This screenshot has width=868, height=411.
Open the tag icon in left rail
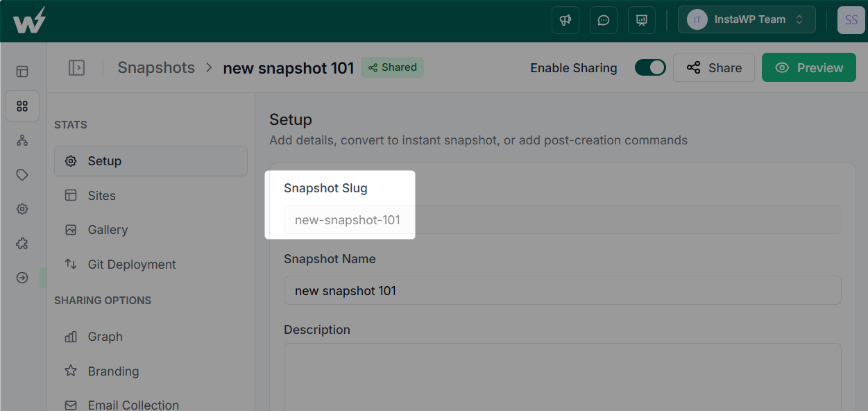[x=22, y=175]
